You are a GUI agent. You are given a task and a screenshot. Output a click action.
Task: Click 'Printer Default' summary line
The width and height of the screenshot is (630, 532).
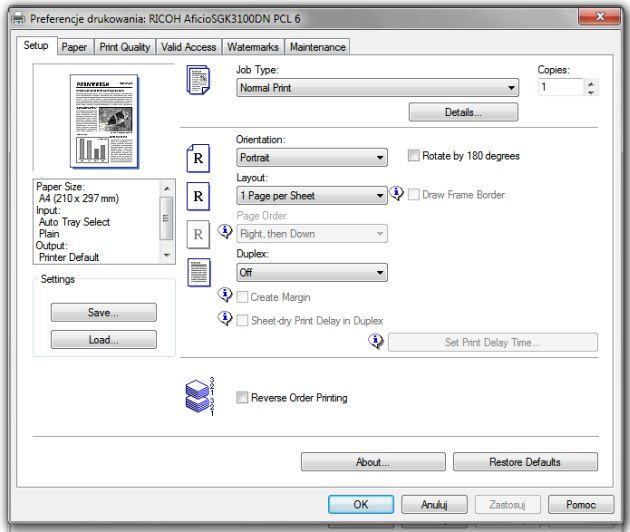[x=69, y=257]
